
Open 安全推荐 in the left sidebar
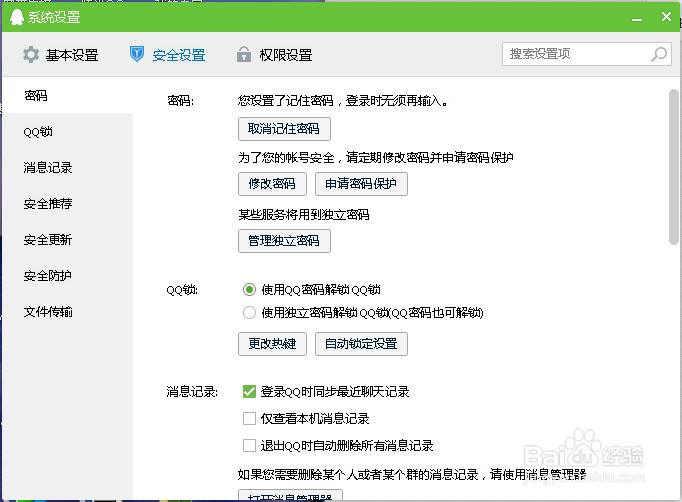coord(67,204)
